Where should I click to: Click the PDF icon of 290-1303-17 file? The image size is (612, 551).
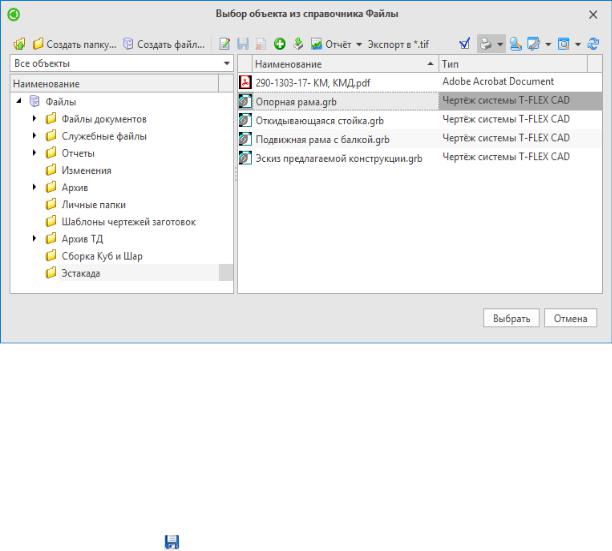click(x=245, y=82)
